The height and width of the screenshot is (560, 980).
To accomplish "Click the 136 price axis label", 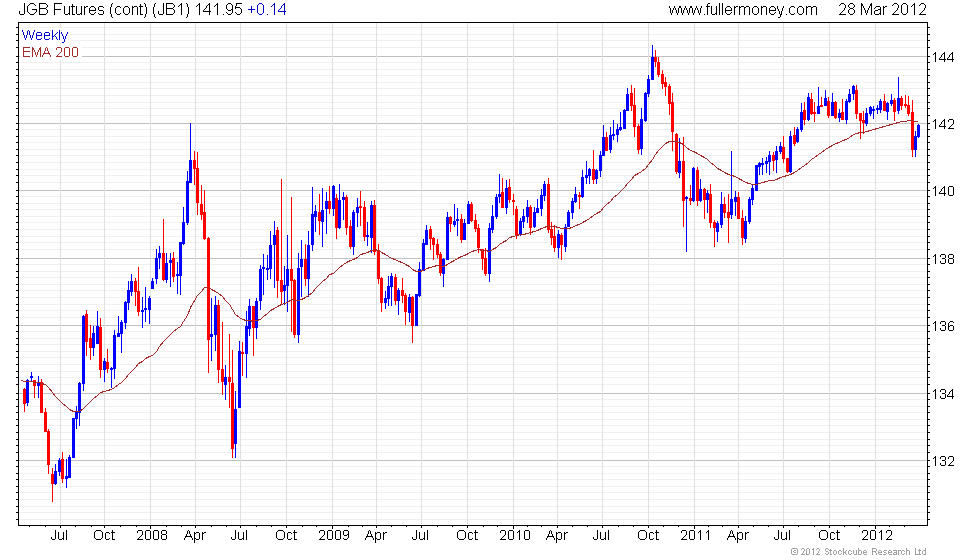I will 945,326.
